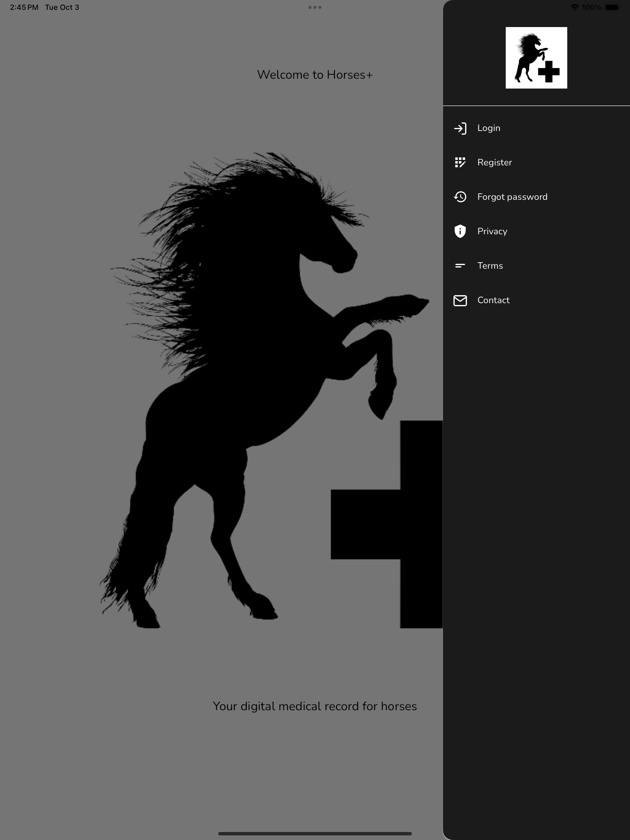Click the Contact envelope icon
630x840 pixels.
460,300
